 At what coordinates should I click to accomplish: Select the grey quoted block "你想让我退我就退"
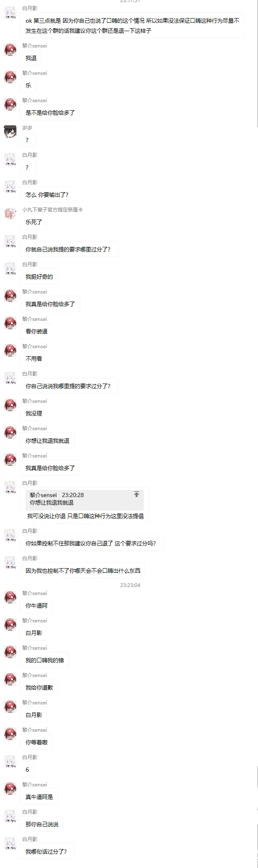(84, 499)
